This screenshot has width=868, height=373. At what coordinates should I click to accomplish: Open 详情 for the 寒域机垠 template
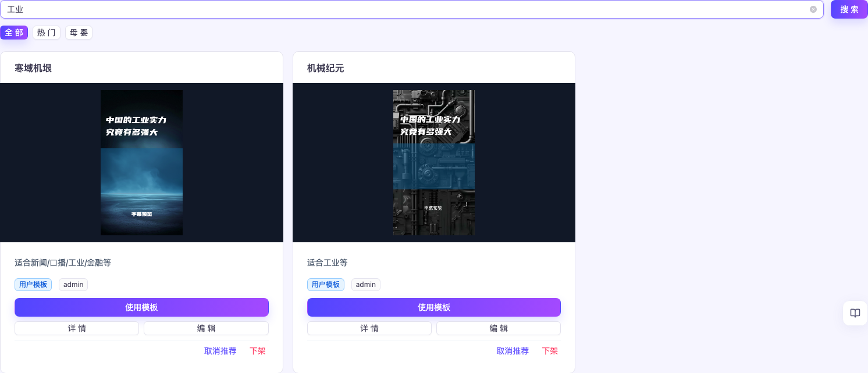point(77,328)
